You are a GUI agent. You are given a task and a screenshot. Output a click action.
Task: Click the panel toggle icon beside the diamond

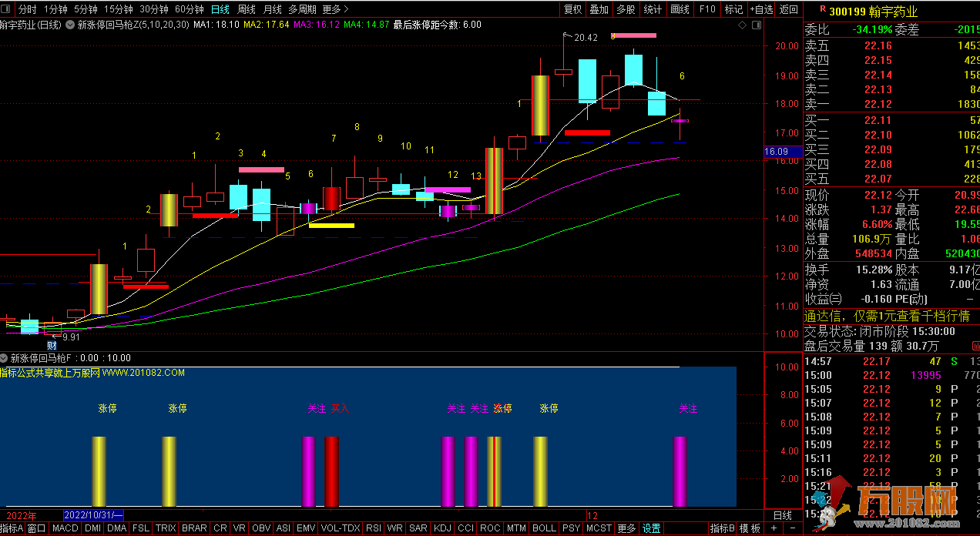tap(755, 25)
